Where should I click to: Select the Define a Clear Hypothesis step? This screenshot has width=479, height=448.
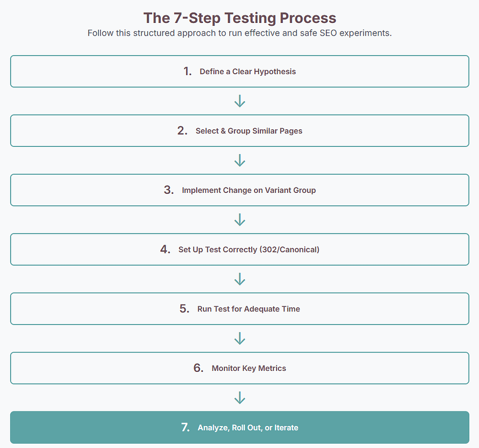click(x=239, y=71)
